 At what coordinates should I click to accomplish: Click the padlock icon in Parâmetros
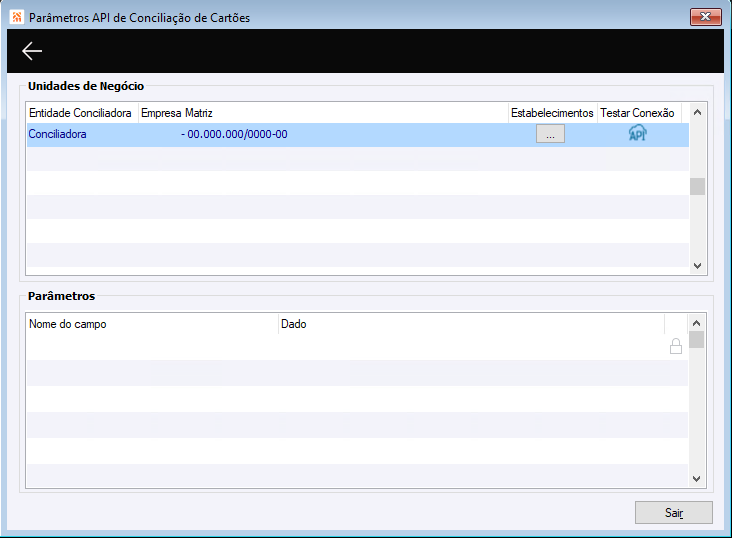[x=676, y=346]
